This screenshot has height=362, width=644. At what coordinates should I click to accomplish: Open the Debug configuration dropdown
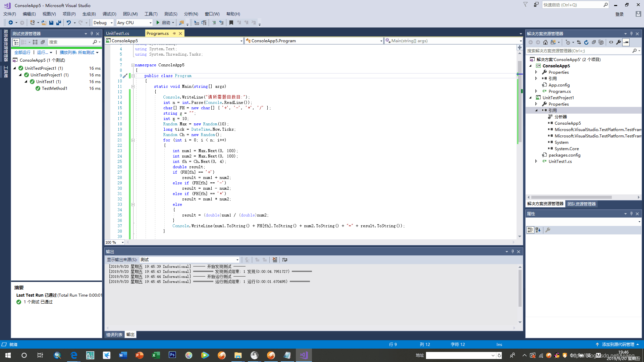click(111, 23)
